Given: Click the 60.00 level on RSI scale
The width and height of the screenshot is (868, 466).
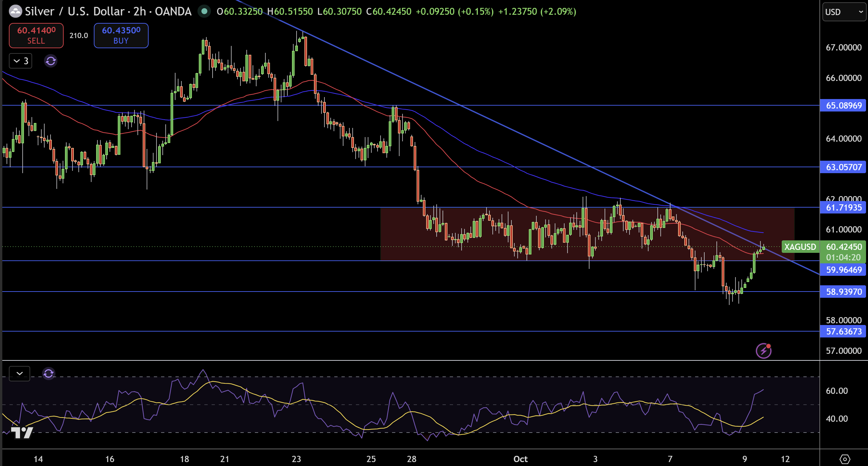Looking at the screenshot, I should pyautogui.click(x=837, y=391).
